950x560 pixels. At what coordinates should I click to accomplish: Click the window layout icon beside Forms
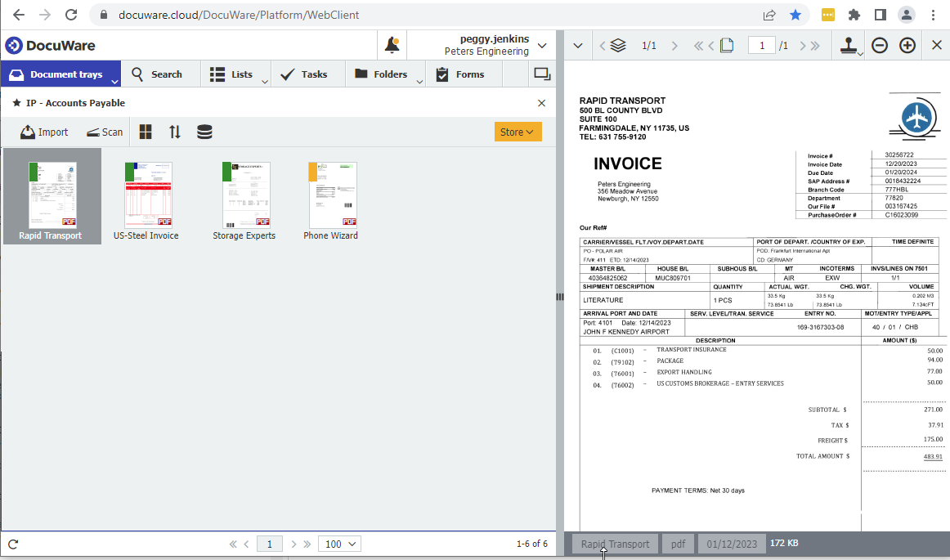point(542,74)
